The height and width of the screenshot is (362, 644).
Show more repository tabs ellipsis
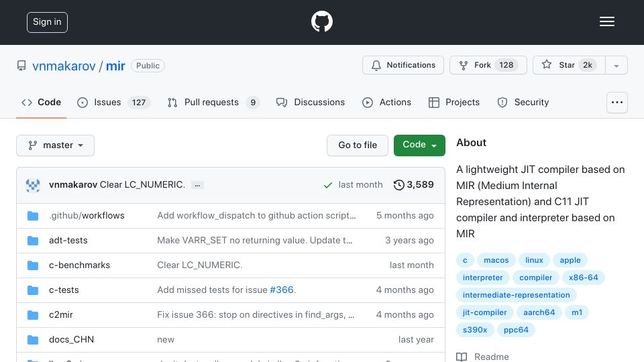(x=617, y=103)
